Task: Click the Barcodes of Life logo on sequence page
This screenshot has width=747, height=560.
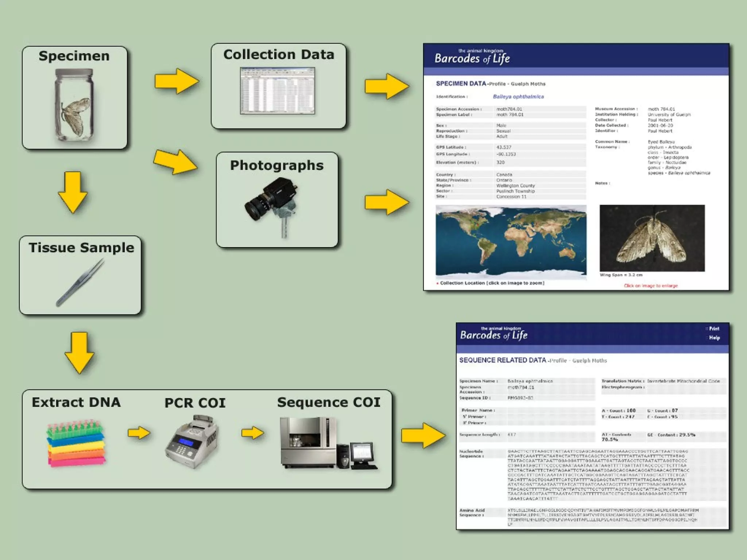Action: tap(494, 334)
